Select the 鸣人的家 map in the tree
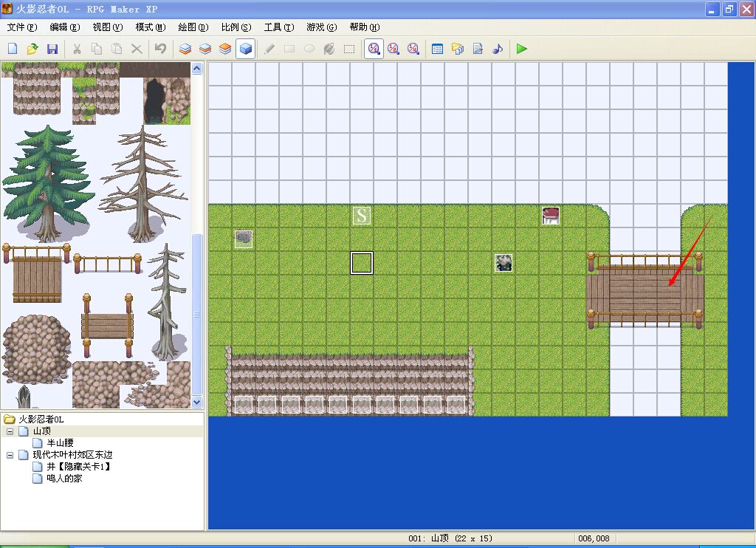This screenshot has height=548, width=756. 65,479
